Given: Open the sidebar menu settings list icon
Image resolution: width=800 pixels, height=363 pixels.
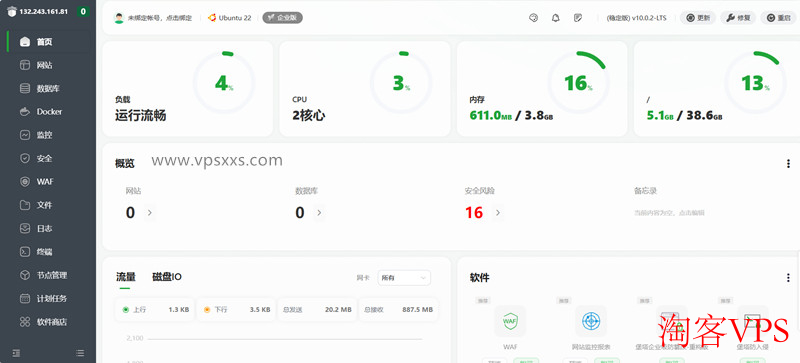Looking at the screenshot, I should (80, 353).
